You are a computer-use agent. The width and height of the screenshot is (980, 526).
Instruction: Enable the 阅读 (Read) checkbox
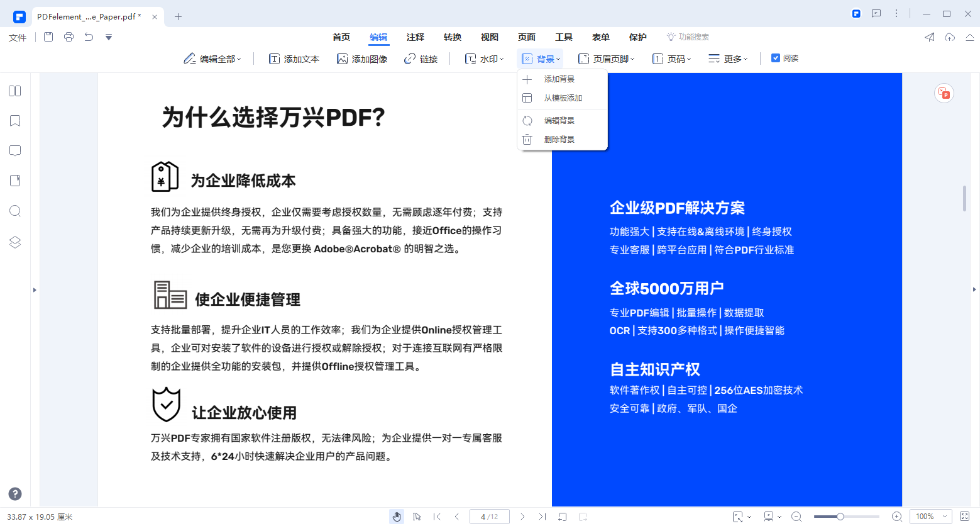(776, 58)
